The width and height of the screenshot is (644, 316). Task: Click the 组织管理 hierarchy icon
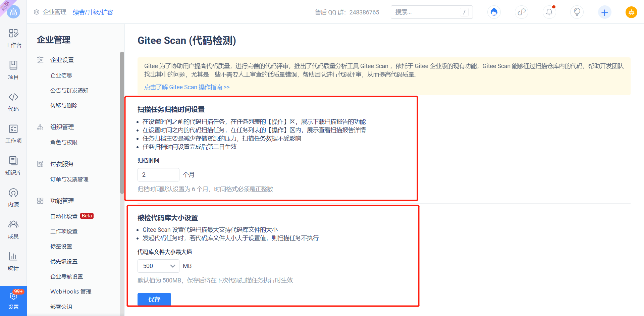40,127
